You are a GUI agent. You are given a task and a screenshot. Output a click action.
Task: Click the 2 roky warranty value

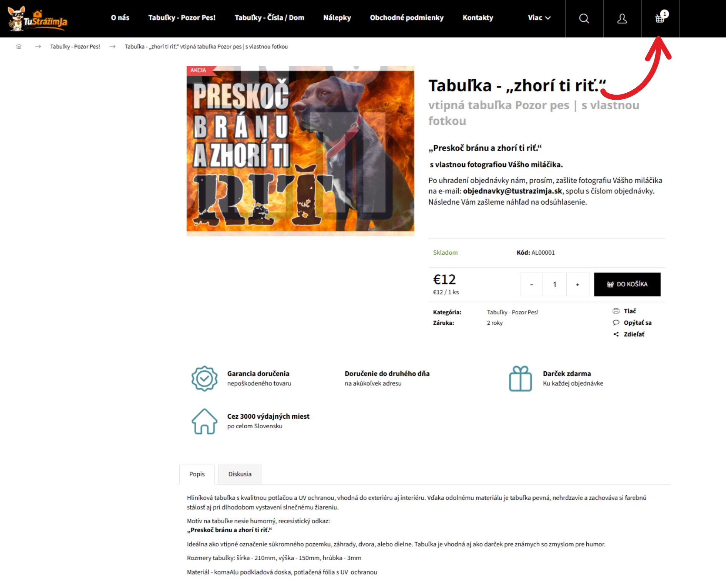[495, 323]
